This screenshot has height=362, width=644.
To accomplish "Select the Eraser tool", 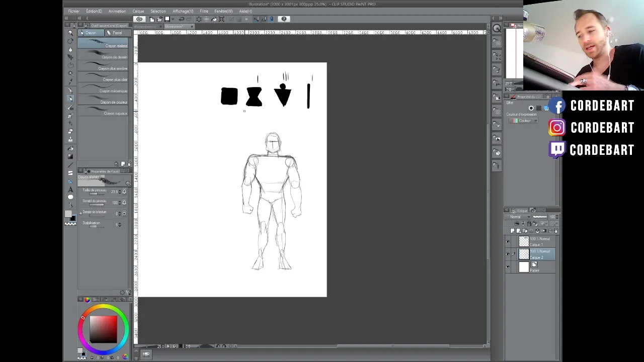I will [70, 132].
